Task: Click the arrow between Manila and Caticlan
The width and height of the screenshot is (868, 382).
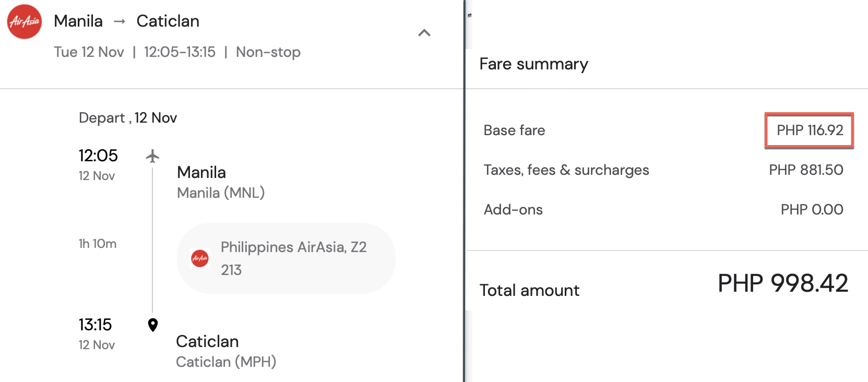Action: point(120,21)
